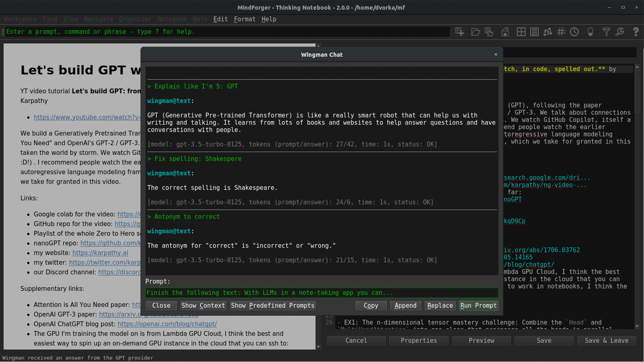
Task: Click the "Let's build GPT" heading in the preview
Action: coord(80,70)
